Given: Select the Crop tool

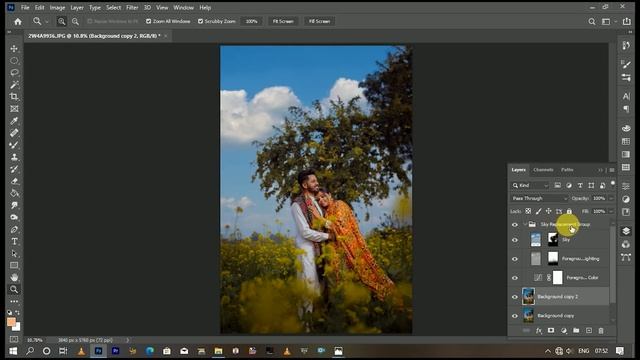Looking at the screenshot, I should pyautogui.click(x=14, y=97).
